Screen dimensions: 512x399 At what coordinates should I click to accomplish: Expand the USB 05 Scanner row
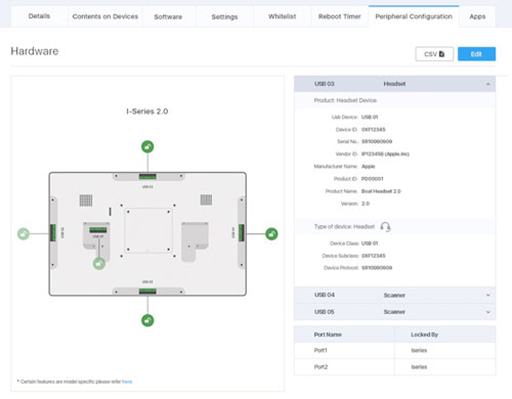pyautogui.click(x=395, y=312)
